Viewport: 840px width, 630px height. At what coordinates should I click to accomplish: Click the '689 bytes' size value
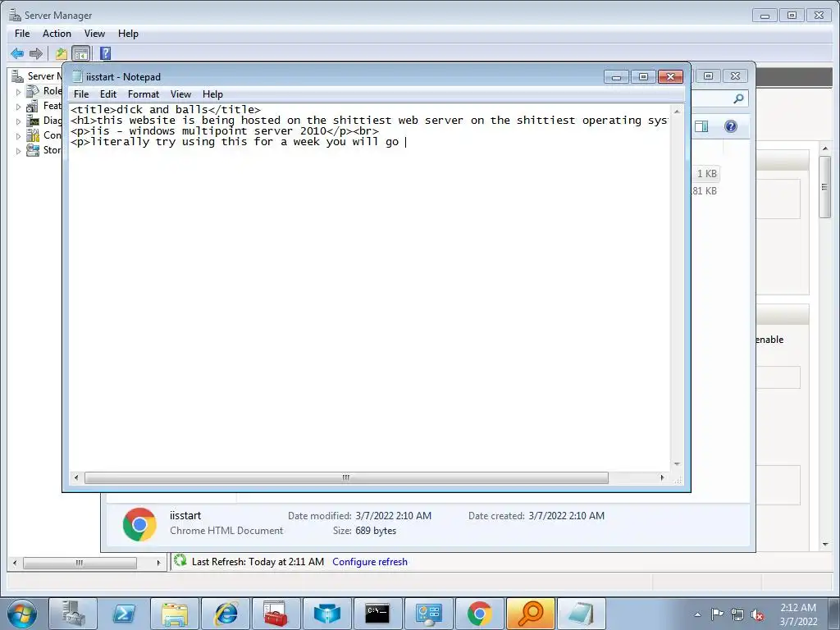coord(376,531)
